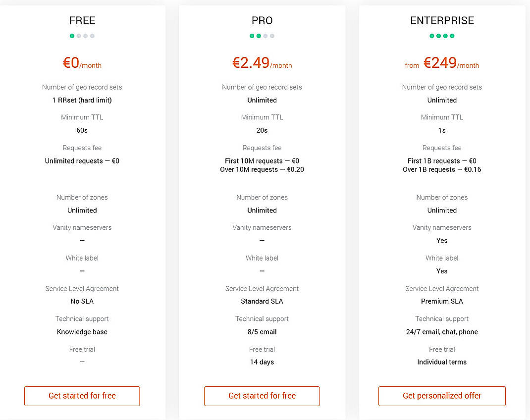
Task: Click the from €249/month Enterprise price
Action: pos(442,63)
